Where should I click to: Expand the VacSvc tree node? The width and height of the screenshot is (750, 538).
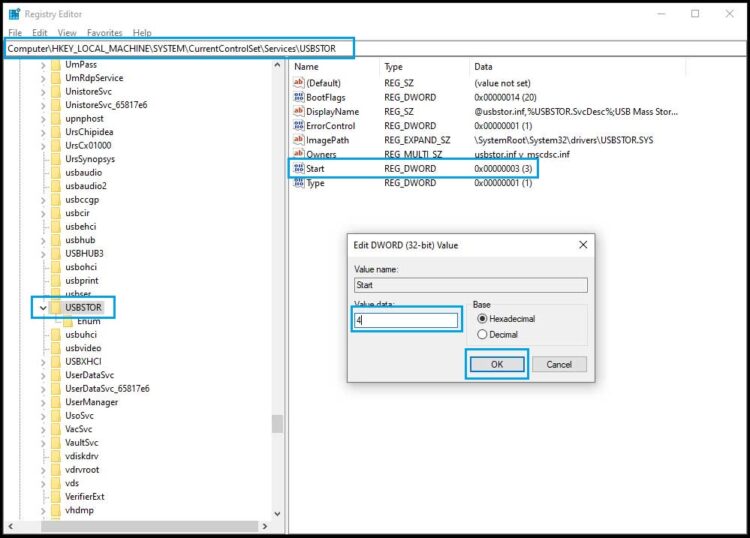[43, 429]
